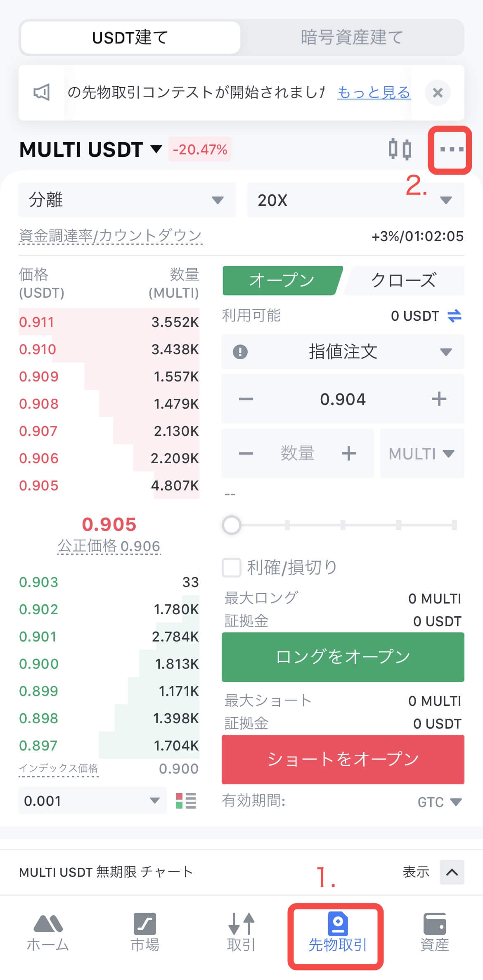Switch order book layout view icon
This screenshot has height=980, width=483.
[x=186, y=800]
